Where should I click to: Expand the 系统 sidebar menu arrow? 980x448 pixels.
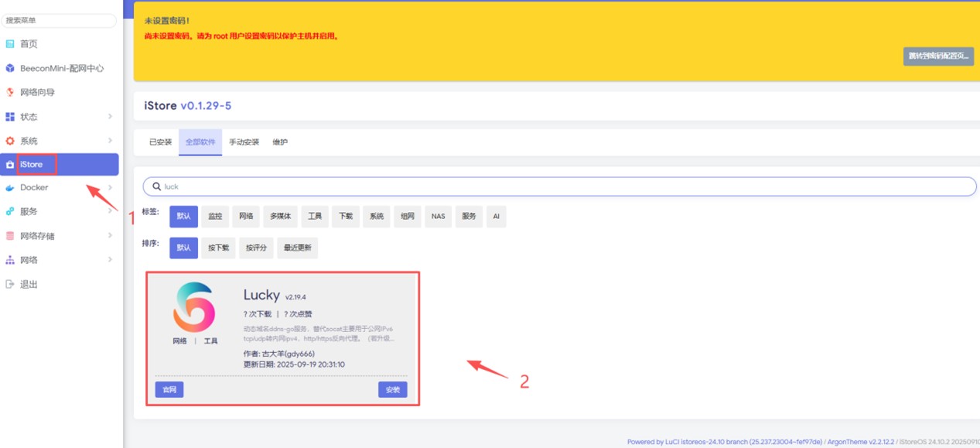coord(110,141)
